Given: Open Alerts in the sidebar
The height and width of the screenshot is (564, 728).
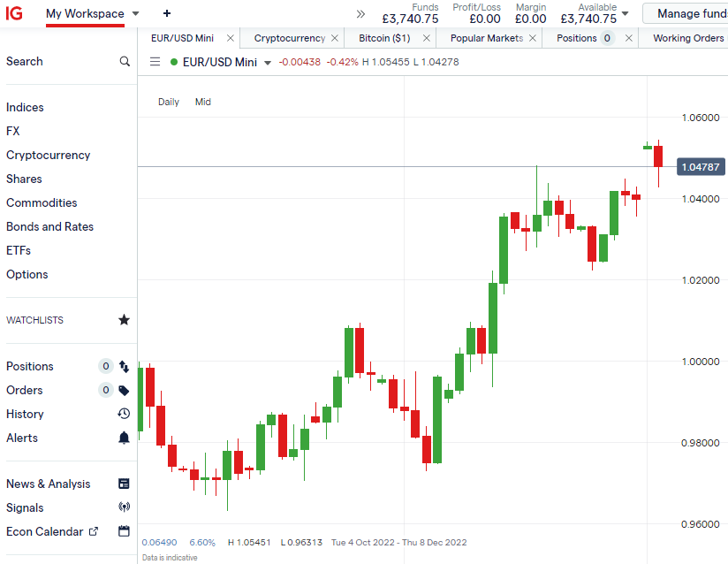Looking at the screenshot, I should pos(22,438).
